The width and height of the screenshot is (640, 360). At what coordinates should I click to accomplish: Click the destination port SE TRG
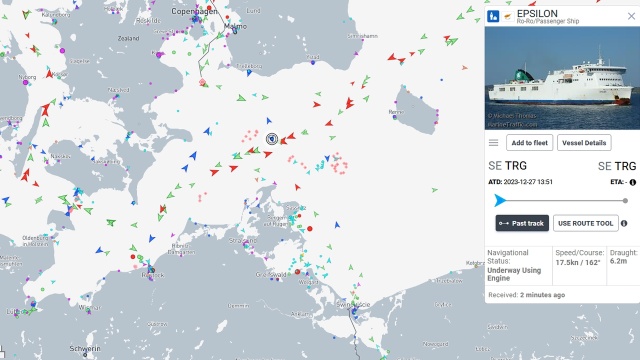pos(617,166)
